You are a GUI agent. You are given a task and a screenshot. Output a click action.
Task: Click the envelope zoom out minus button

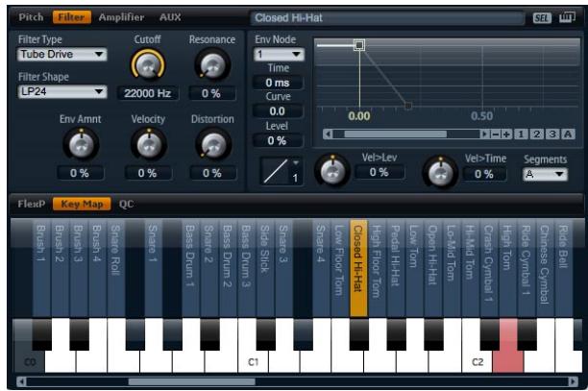tap(496, 134)
